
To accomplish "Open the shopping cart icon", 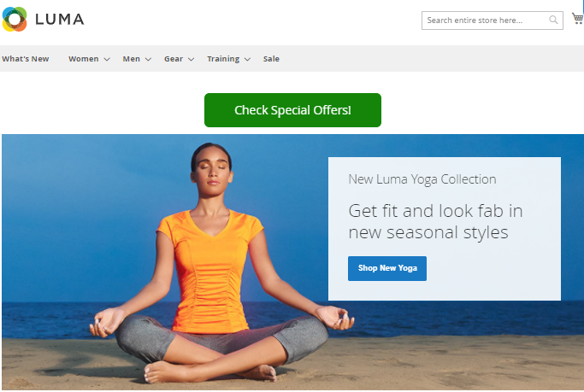I will point(578,18).
